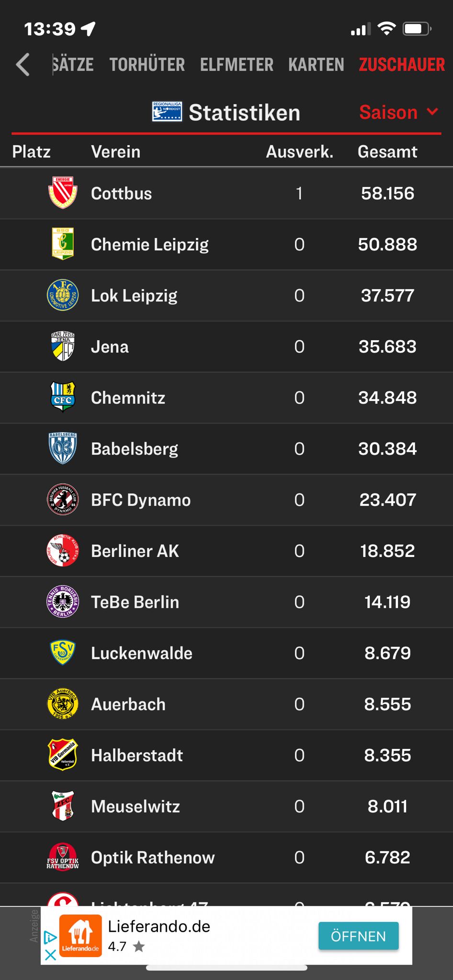Image resolution: width=453 pixels, height=980 pixels.
Task: Open the TeBe Berlin team entry
Action: click(135, 602)
